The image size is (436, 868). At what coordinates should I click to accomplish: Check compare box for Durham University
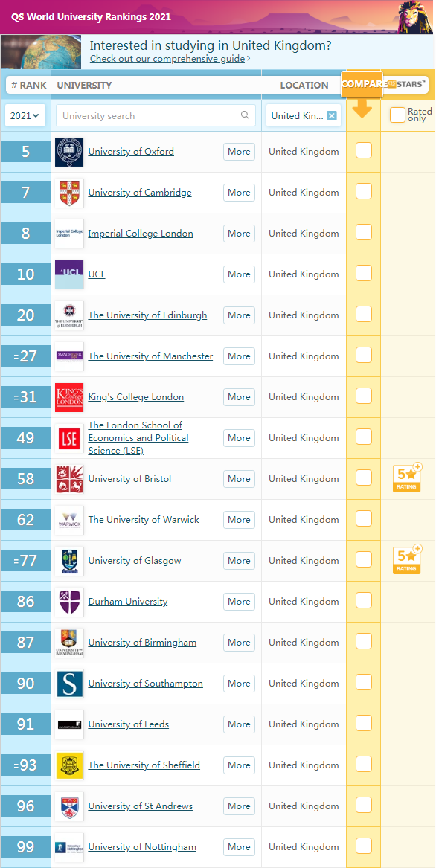[x=363, y=601]
